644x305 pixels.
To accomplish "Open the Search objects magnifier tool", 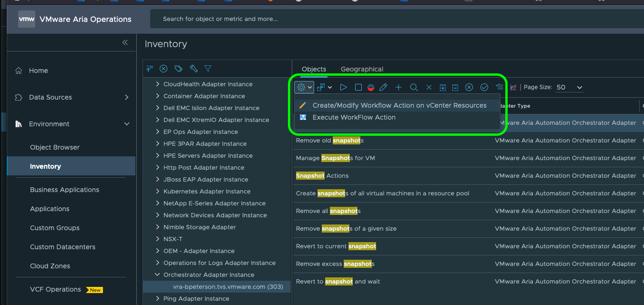I will point(413,87).
